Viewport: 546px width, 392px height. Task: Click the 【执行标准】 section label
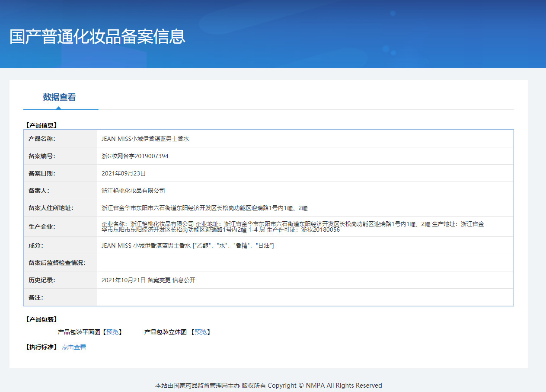[x=39, y=347]
